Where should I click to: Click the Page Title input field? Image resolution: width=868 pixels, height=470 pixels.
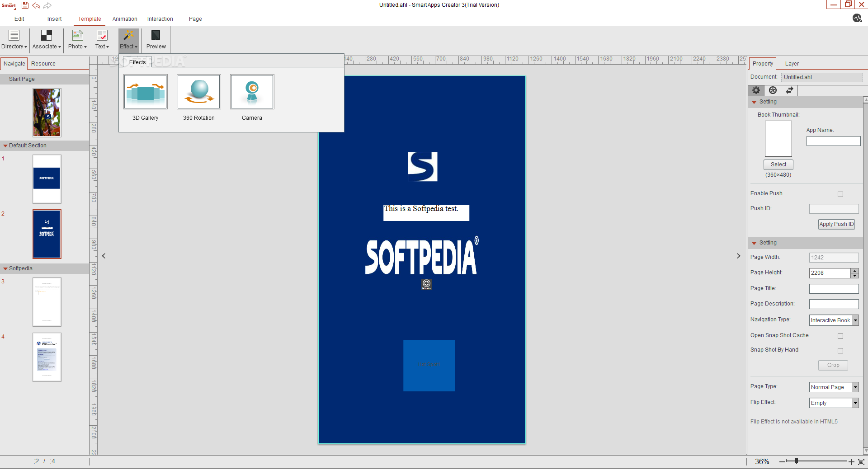(x=834, y=289)
